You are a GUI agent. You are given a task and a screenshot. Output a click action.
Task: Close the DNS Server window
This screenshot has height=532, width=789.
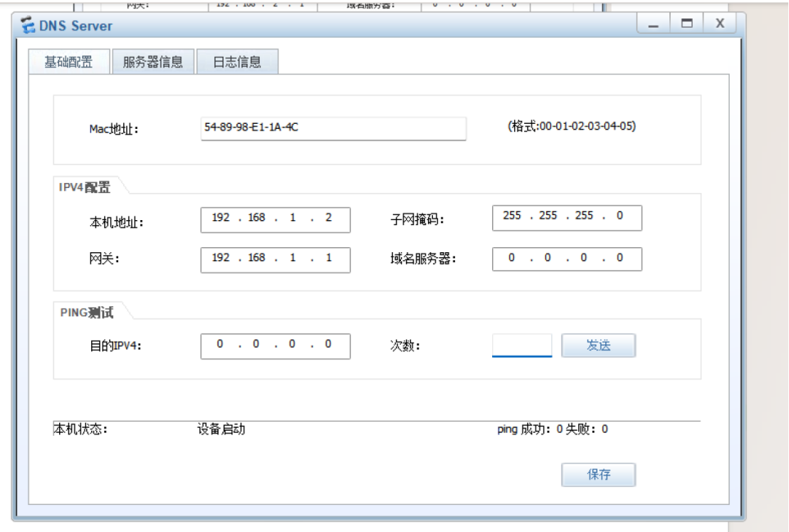click(x=719, y=24)
